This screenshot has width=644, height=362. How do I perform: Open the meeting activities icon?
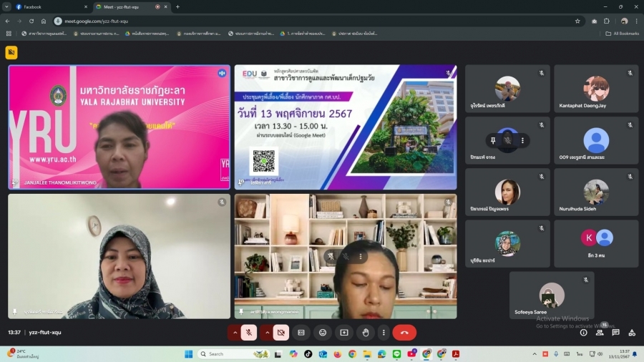coord(632,333)
